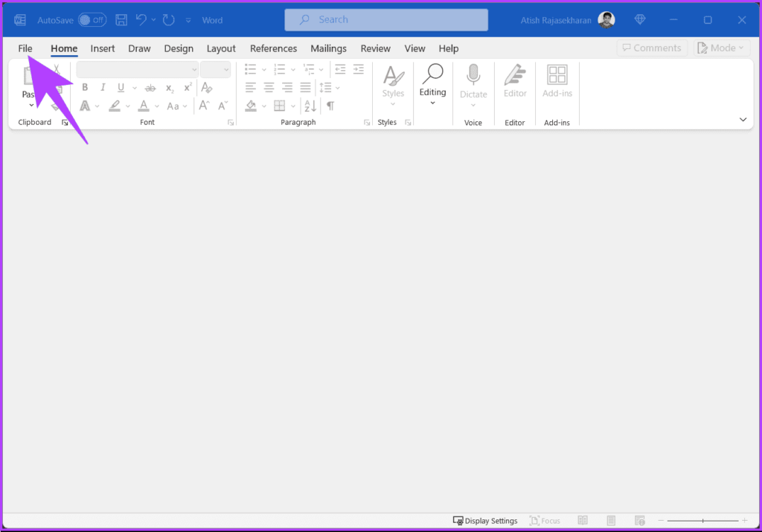Open the Comments panel
This screenshot has width=762, height=532.
pyautogui.click(x=652, y=47)
